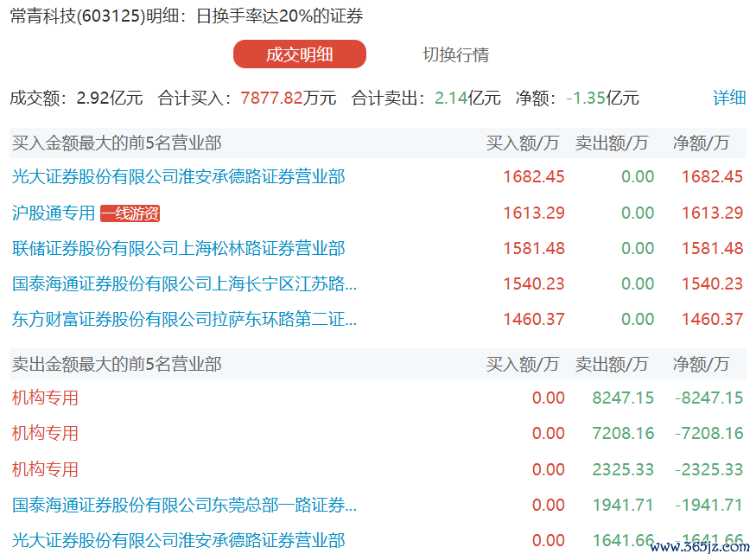Viewport: 756px width, 560px height.
Task: Click sell amount 7208.16 cell
Action: 623,433
